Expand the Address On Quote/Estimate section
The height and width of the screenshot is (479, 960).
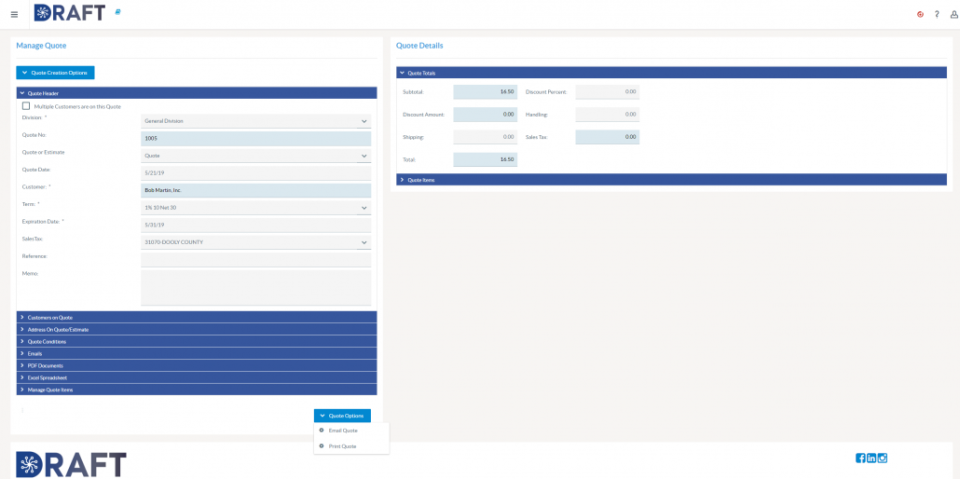click(x=197, y=330)
